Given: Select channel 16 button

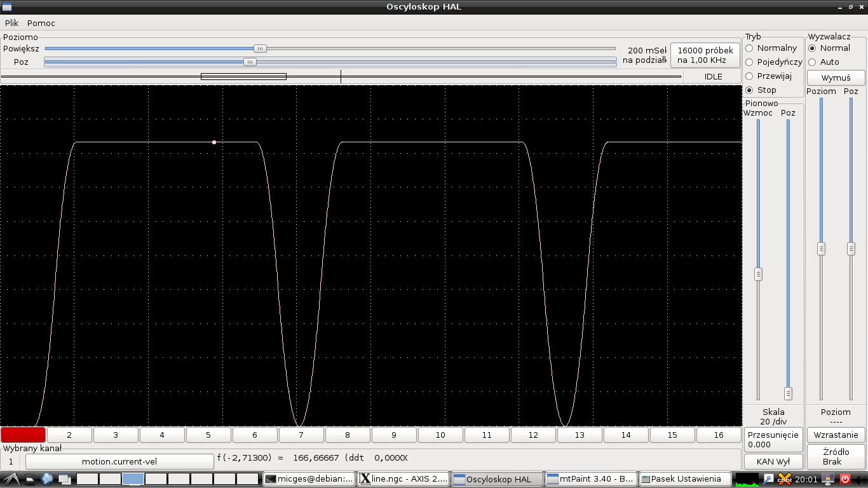Looking at the screenshot, I should coord(719,435).
